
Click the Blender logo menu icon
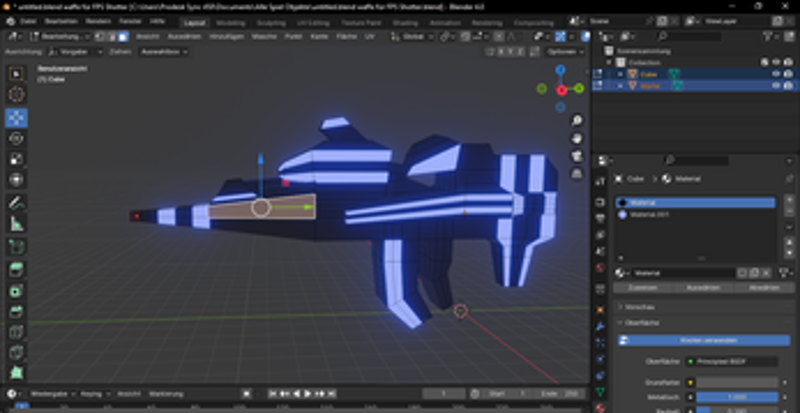(x=10, y=22)
